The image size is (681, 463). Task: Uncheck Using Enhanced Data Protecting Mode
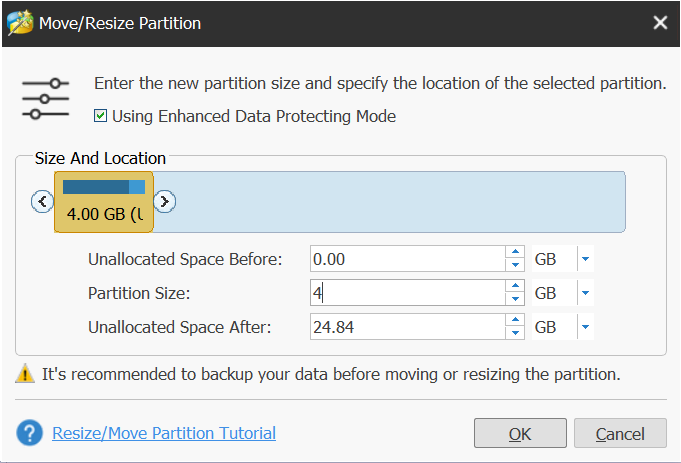[x=100, y=116]
